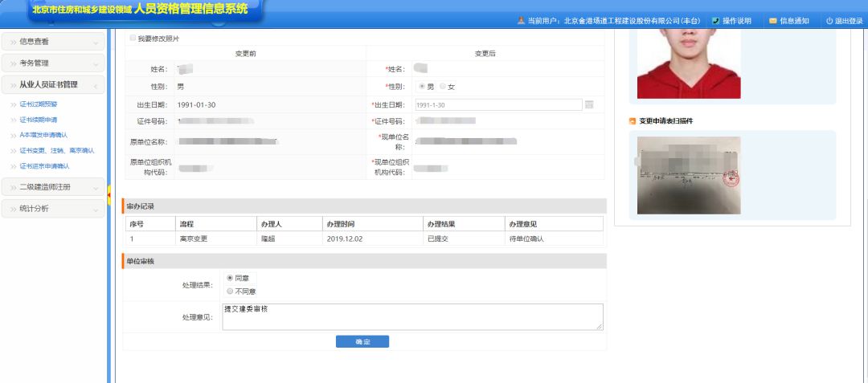Viewport: 868px width, 383px height.
Task: Open 证书续期申请 in the sidebar
Action: (x=38, y=120)
